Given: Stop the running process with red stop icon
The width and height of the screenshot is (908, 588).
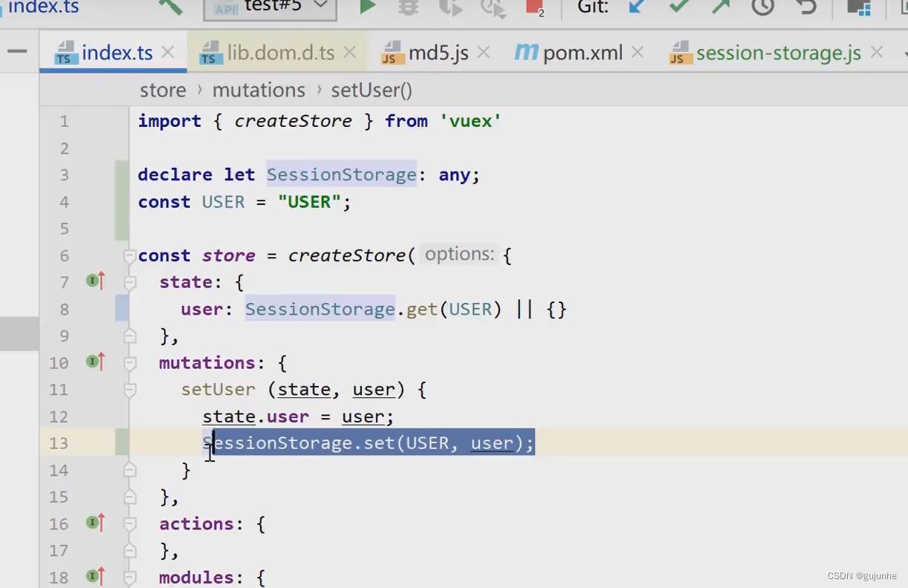Looking at the screenshot, I should pyautogui.click(x=534, y=7).
